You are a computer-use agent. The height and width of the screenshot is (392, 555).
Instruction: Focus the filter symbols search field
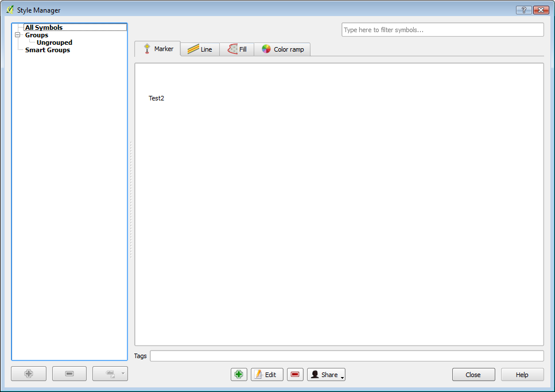(443, 30)
